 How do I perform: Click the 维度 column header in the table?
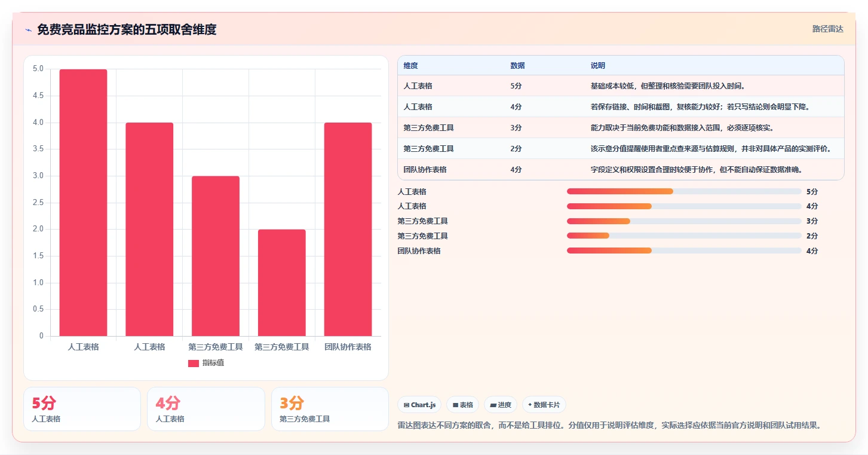[410, 66]
